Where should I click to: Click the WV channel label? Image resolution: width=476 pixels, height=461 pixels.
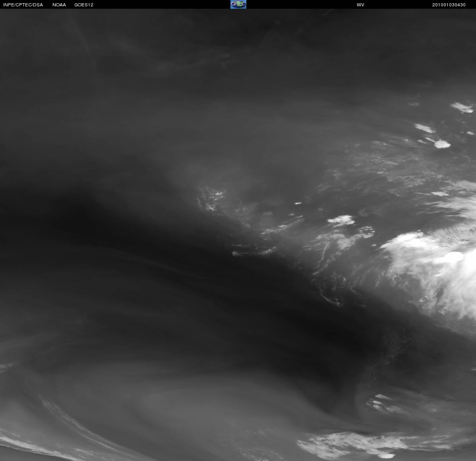point(360,5)
